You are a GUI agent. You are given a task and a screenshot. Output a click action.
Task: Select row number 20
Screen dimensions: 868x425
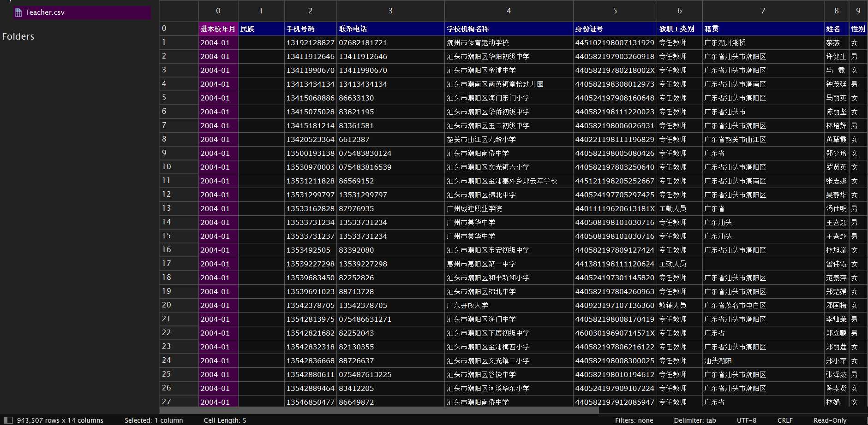(x=179, y=305)
